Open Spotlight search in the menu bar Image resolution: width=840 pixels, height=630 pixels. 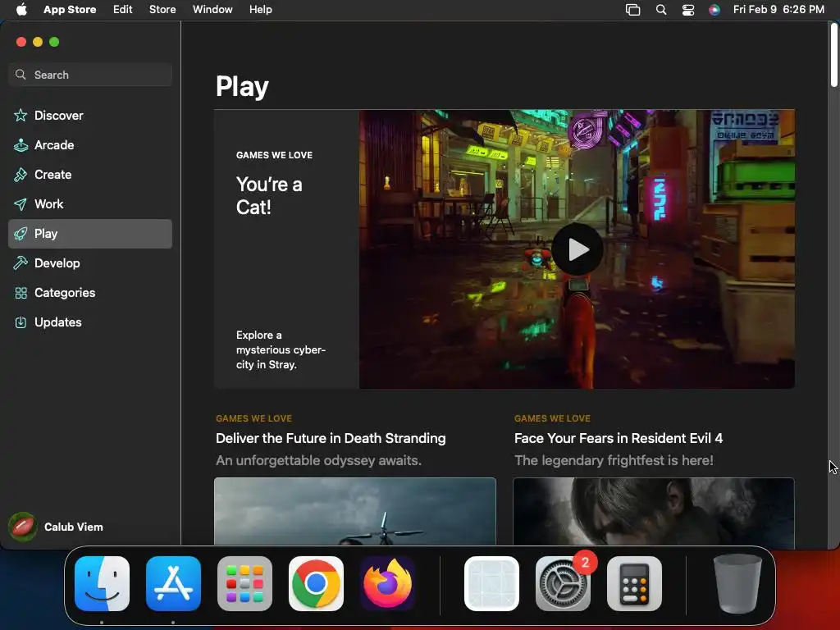coord(661,10)
